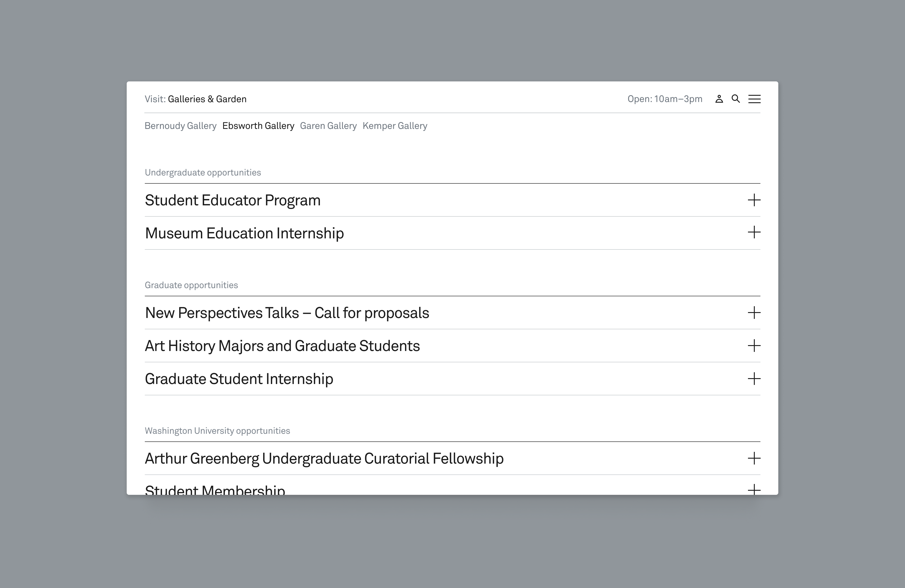
Task: Select the Ebsworth Gallery tab
Action: click(258, 126)
